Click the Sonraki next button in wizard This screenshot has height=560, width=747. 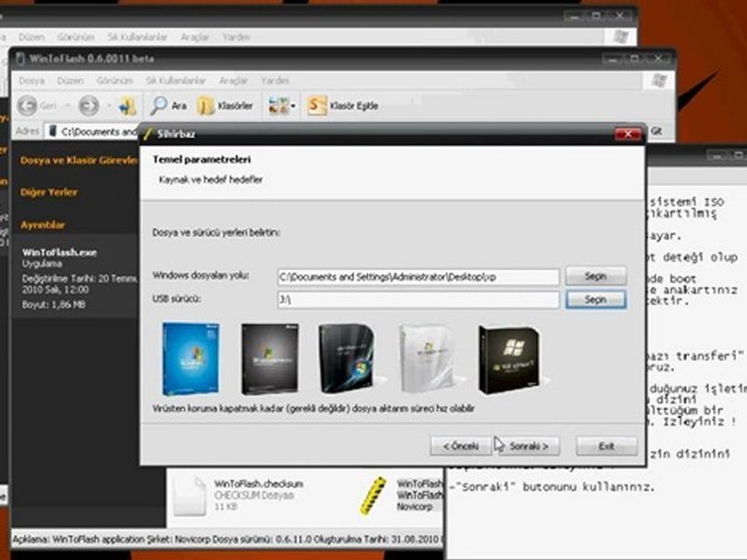point(529,446)
